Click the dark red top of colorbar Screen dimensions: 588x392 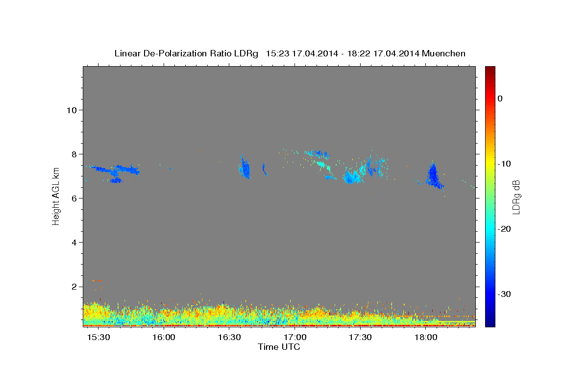tap(490, 71)
